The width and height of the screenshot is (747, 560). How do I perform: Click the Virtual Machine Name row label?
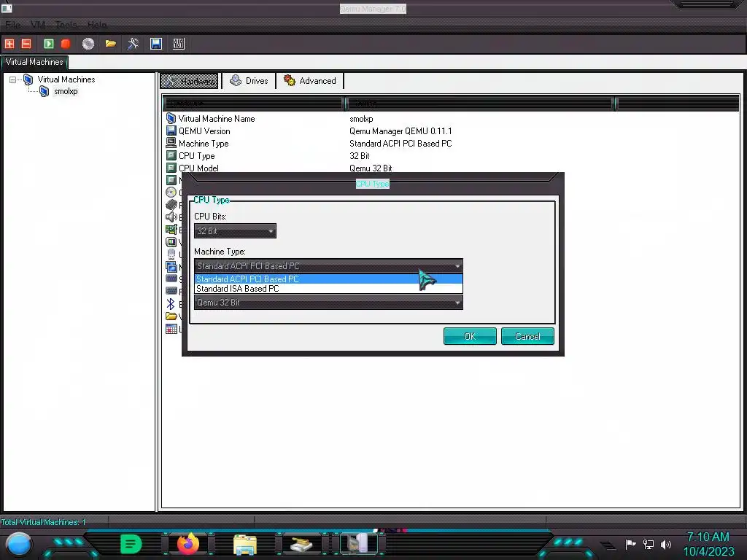[x=216, y=119]
